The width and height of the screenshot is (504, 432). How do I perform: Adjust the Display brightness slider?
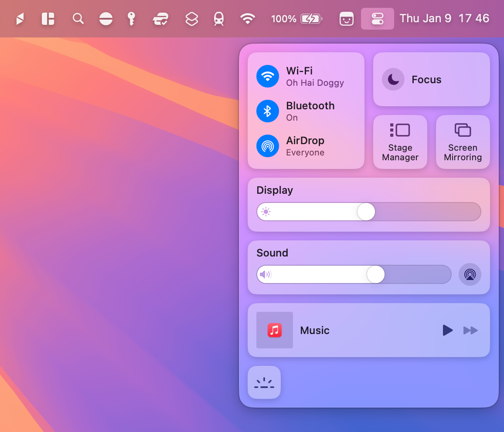(x=366, y=212)
